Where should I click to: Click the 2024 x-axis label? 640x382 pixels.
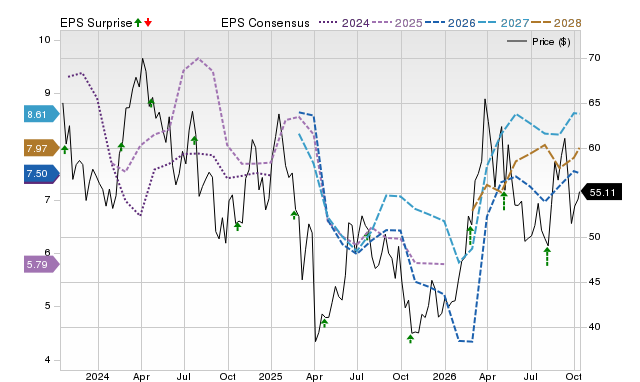click(98, 376)
